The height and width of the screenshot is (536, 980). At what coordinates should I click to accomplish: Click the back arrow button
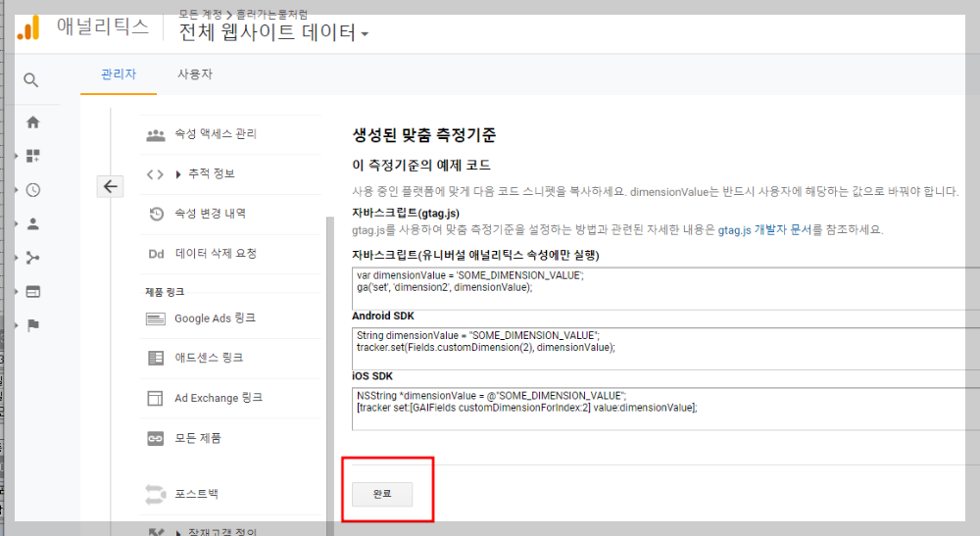(x=110, y=186)
